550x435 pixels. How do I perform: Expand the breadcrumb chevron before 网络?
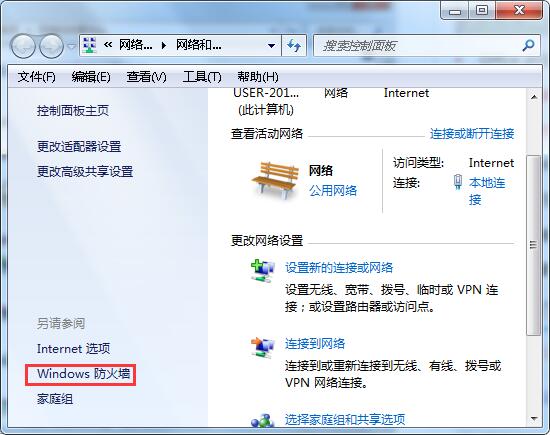tap(108, 45)
